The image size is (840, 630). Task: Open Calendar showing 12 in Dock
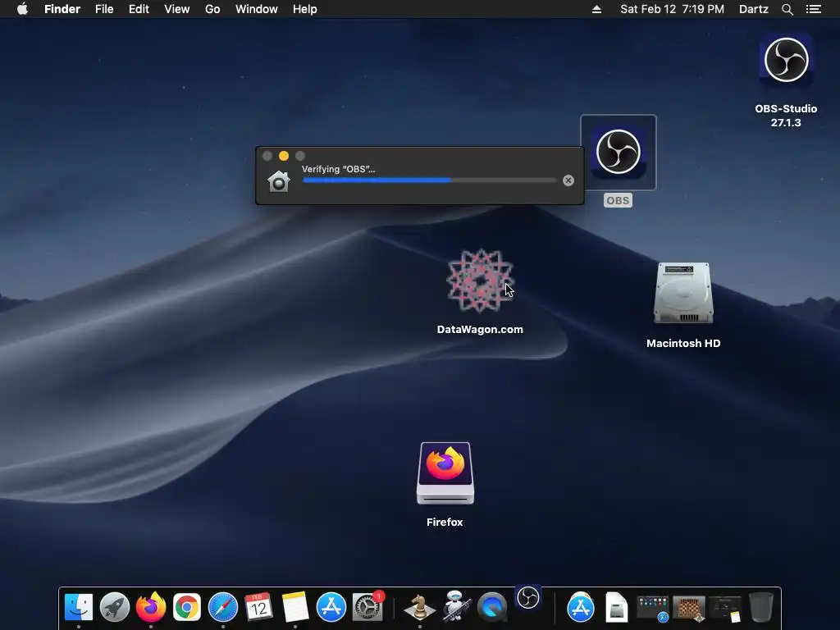tap(258, 608)
